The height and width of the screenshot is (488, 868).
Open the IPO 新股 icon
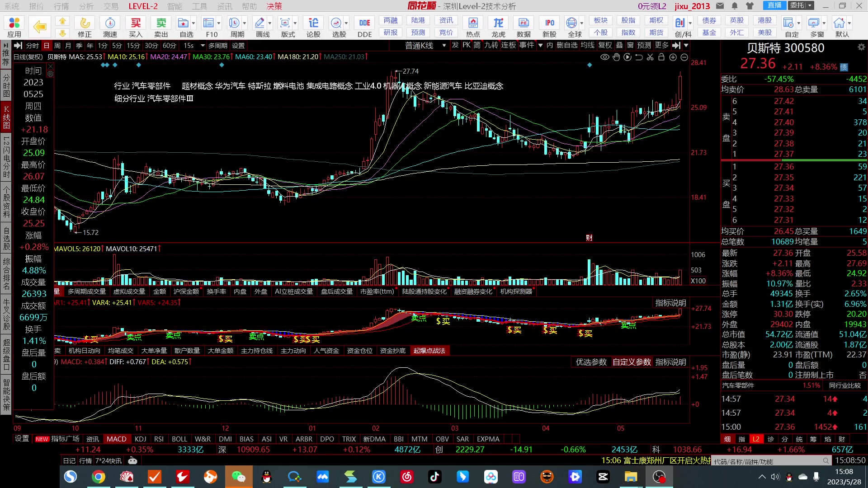[549, 27]
